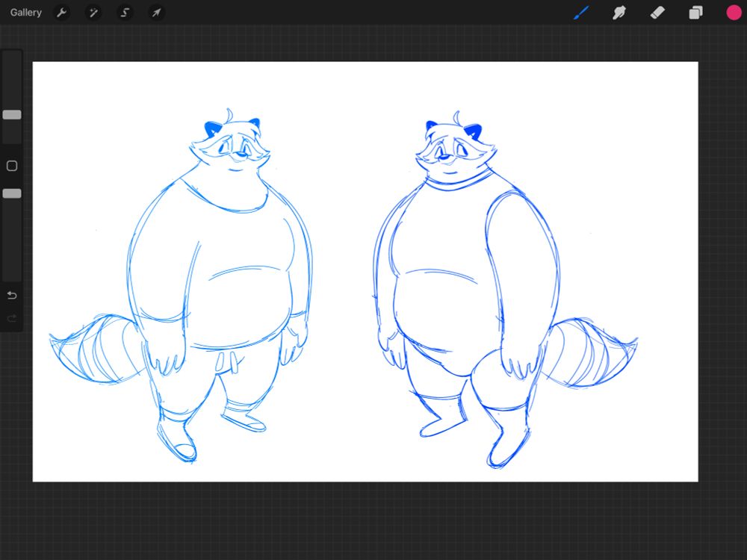This screenshot has width=747, height=560.
Task: Click the brush opacity slider handle
Action: point(12,193)
